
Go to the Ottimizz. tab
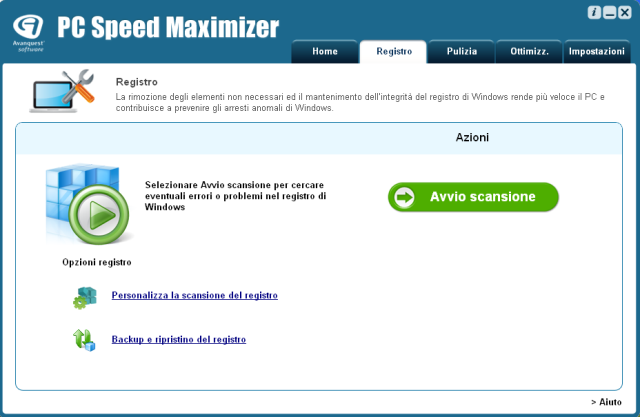(529, 51)
